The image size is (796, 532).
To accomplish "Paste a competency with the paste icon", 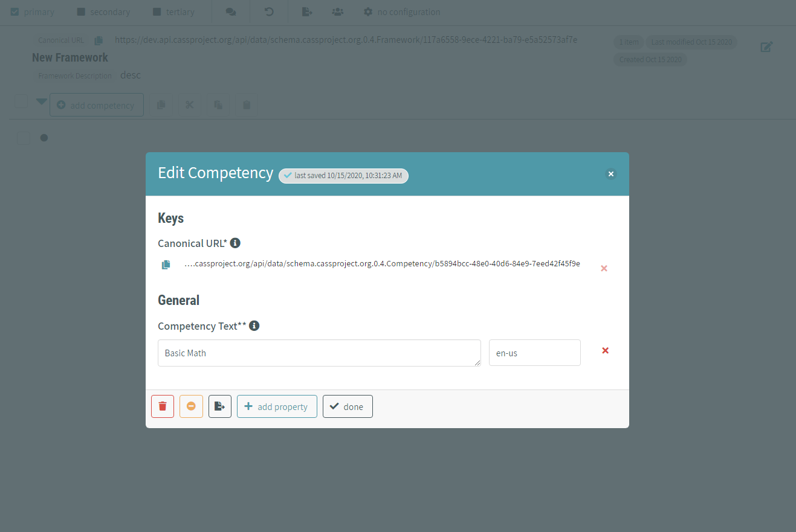I will pyautogui.click(x=218, y=104).
